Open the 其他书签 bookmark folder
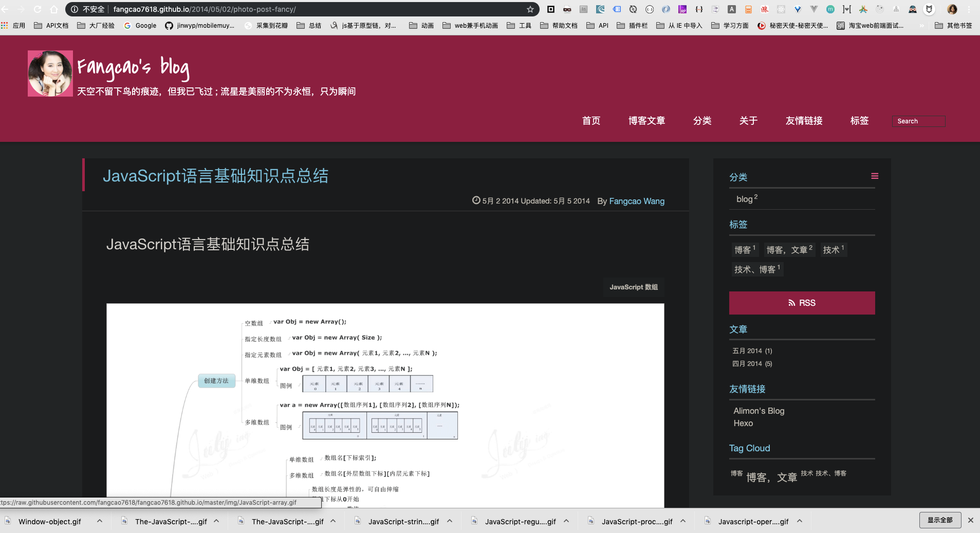 (x=954, y=26)
